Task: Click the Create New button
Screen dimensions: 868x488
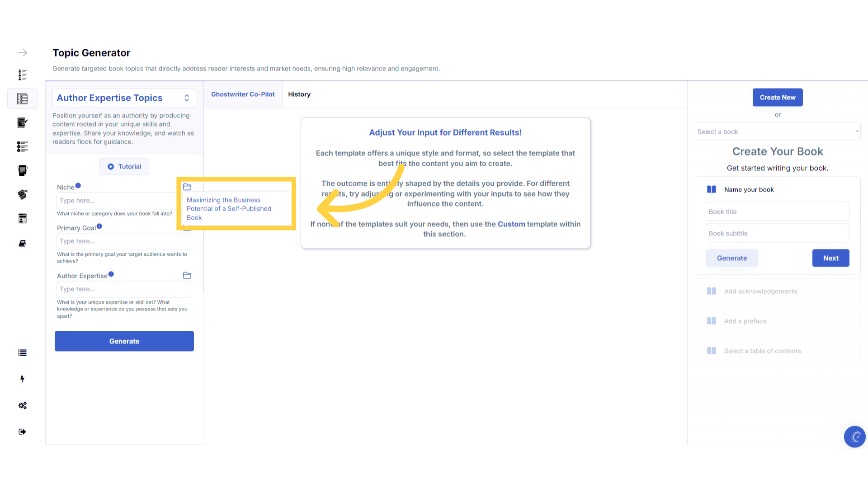Action: click(778, 98)
